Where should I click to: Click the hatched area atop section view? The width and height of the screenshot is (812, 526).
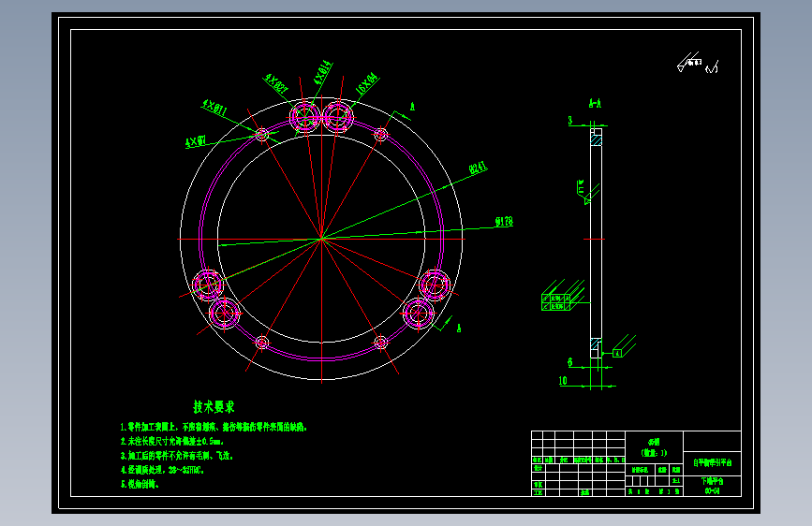coord(596,140)
